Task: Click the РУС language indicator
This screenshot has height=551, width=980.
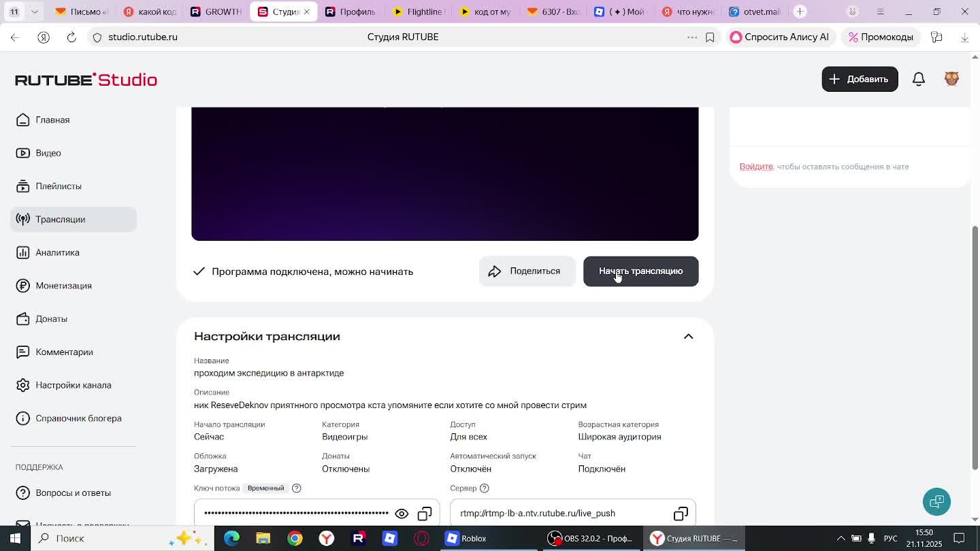Action: pyautogui.click(x=890, y=539)
